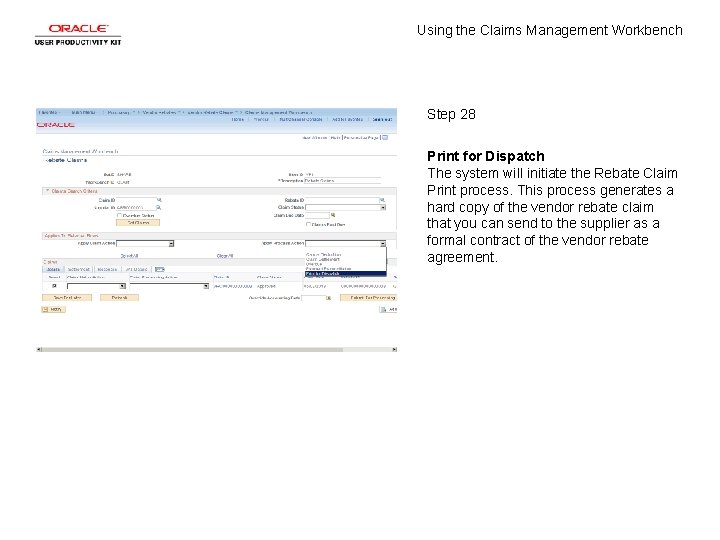Switch to the Settlement tab
The height and width of the screenshot is (540, 720).
tap(79, 270)
